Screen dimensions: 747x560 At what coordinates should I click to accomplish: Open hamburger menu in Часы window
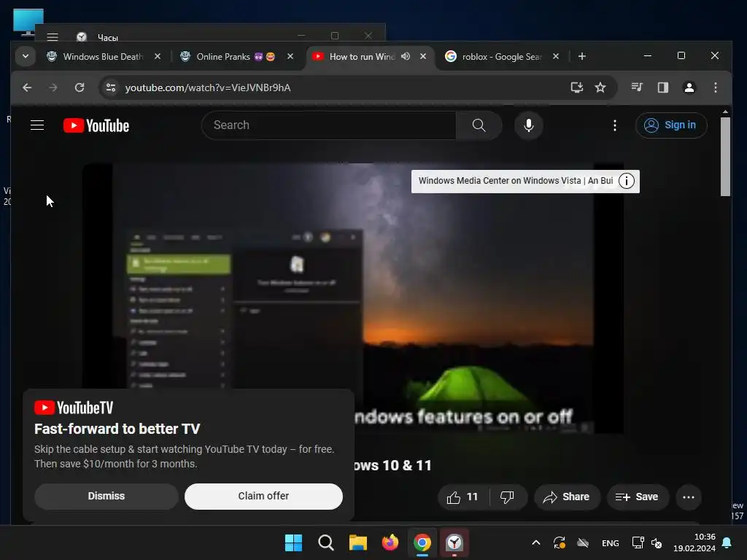tap(53, 37)
